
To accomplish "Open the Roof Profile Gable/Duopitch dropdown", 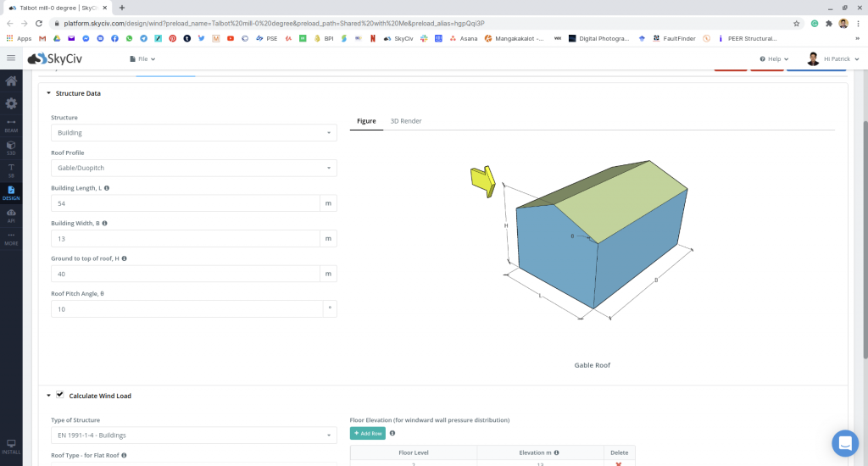I will [x=193, y=168].
